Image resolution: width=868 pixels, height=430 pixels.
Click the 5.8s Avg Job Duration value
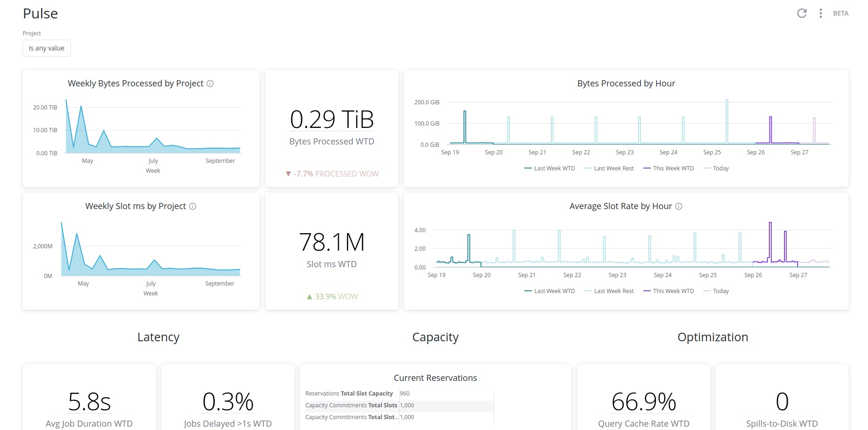89,402
